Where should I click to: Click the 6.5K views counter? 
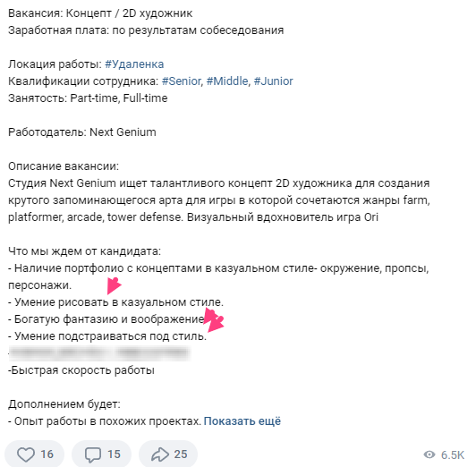point(453,454)
